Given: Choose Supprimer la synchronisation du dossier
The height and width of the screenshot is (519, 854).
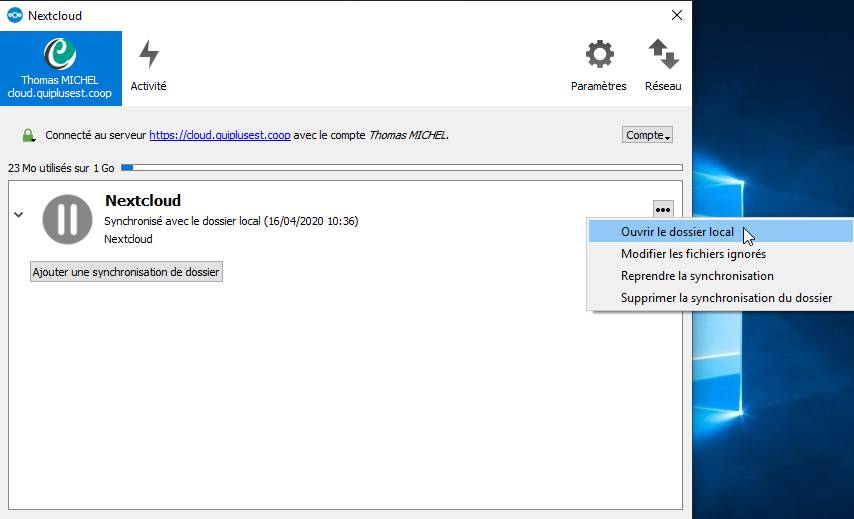Looking at the screenshot, I should coord(721,298).
